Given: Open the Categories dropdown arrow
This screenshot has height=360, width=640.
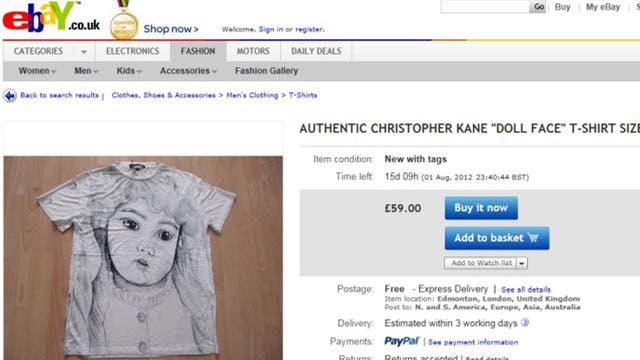Looking at the screenshot, I should (84, 52).
